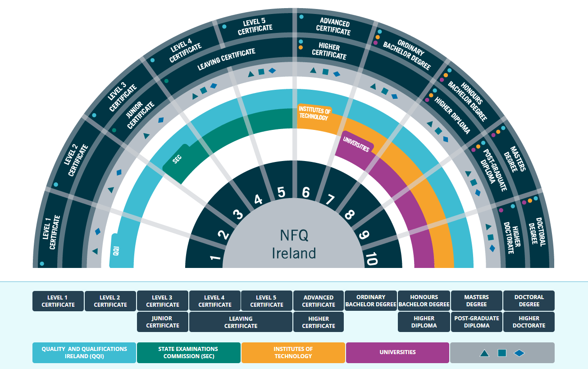Open the Higher Diploma legend button
Image resolution: width=588 pixels, height=369 pixels.
tap(424, 322)
